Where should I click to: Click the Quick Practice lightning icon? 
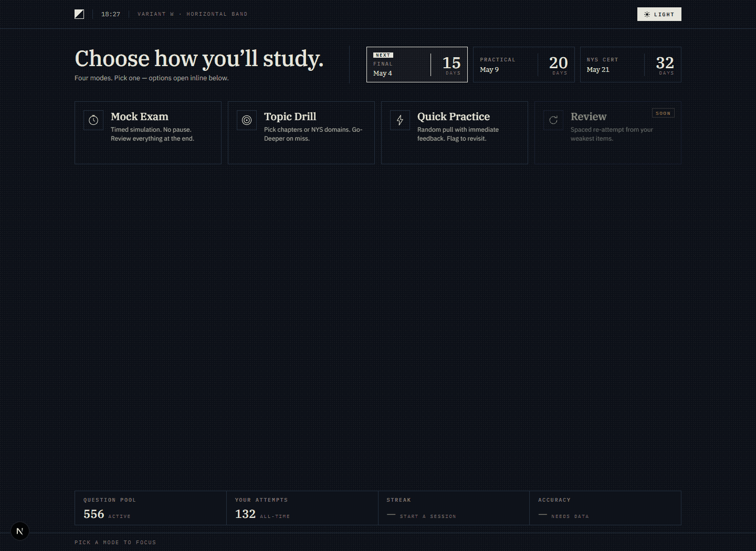click(400, 120)
